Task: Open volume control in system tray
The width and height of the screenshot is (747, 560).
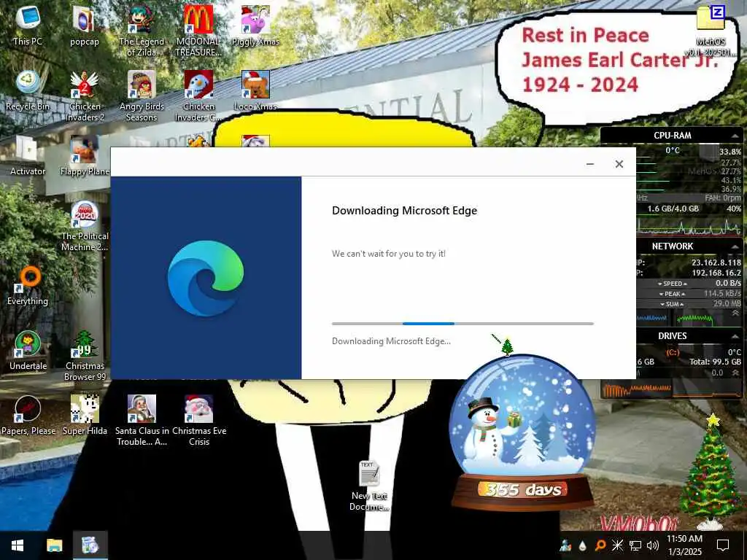Action: pos(653,545)
